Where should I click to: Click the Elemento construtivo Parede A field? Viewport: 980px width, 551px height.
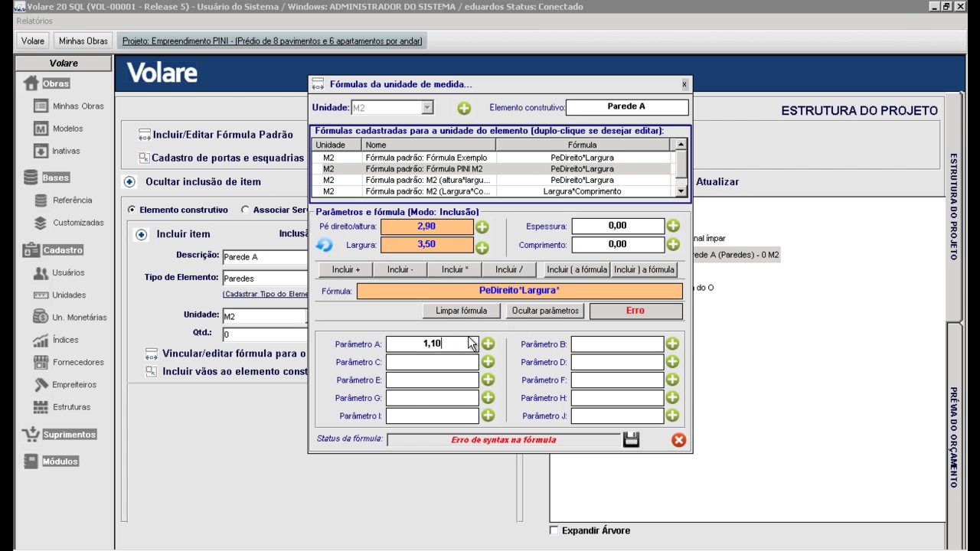click(x=626, y=107)
